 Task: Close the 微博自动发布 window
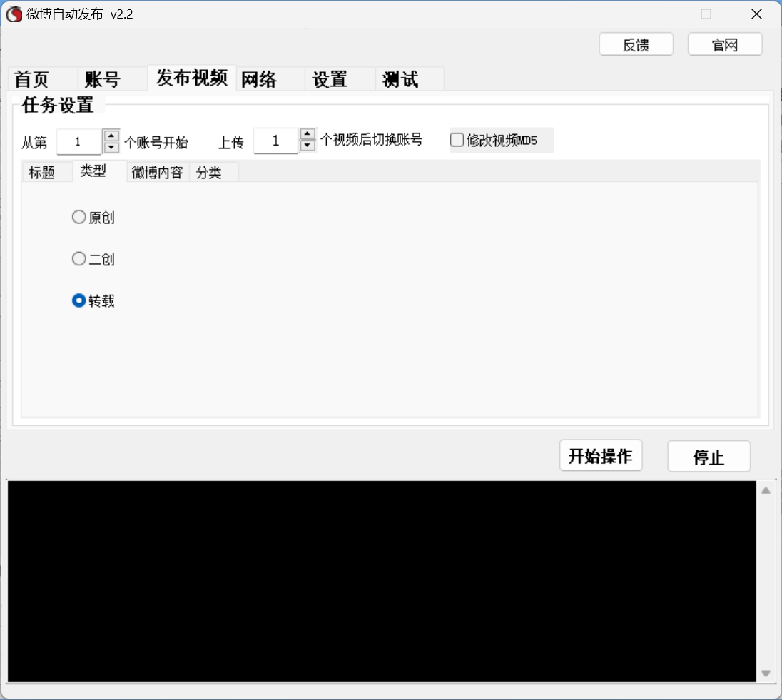point(756,14)
